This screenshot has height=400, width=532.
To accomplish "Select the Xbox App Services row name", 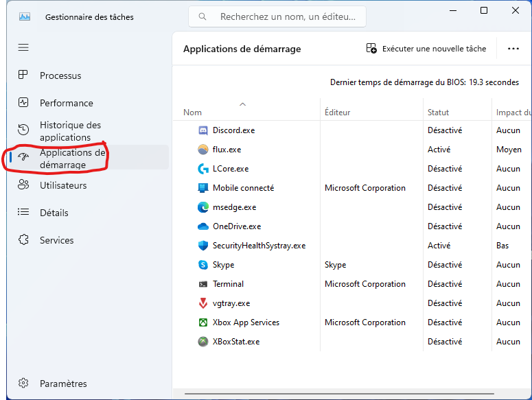I will tap(246, 322).
